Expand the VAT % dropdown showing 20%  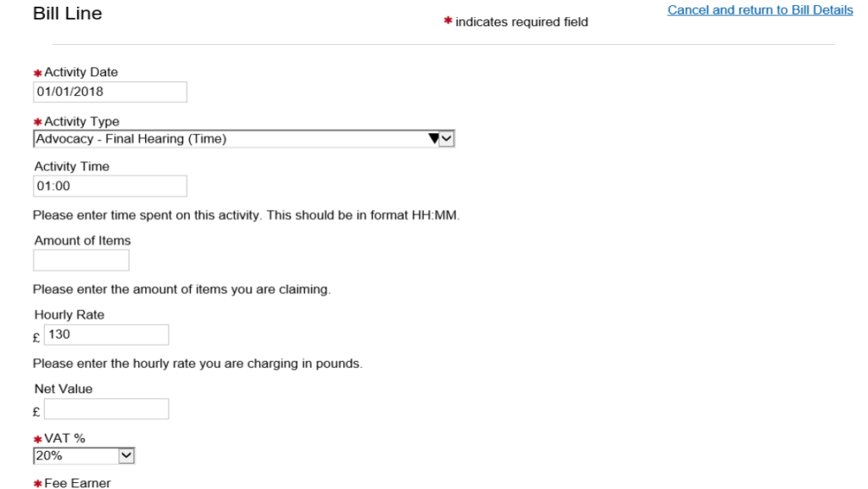[x=84, y=456]
